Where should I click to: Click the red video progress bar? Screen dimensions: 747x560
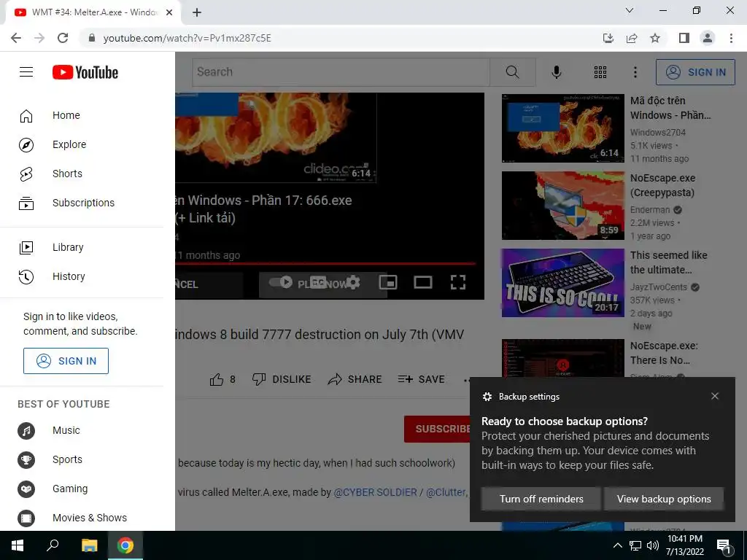[x=325, y=262]
